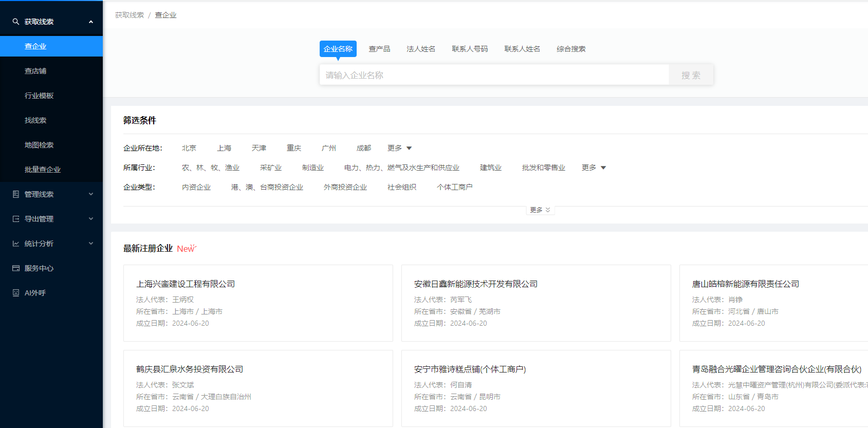Viewport: 868px width, 428px height.
Task: Filter company type by 社会组织
Action: (x=402, y=187)
